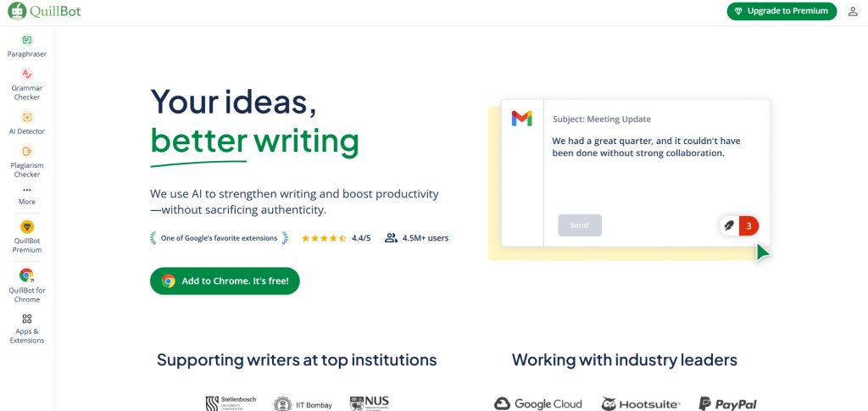Viewport: 868px width, 411px height.
Task: Click the Google Cloud logo
Action: [x=538, y=403]
